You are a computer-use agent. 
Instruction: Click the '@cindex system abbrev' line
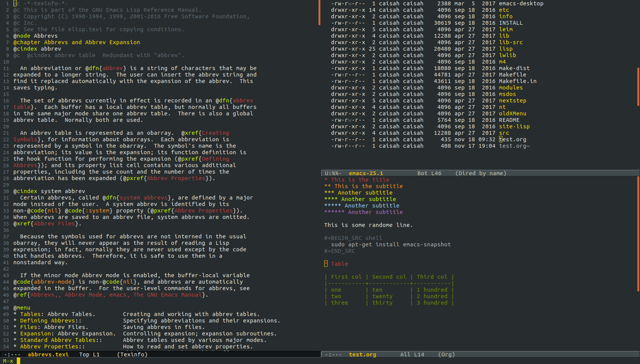[49, 191]
